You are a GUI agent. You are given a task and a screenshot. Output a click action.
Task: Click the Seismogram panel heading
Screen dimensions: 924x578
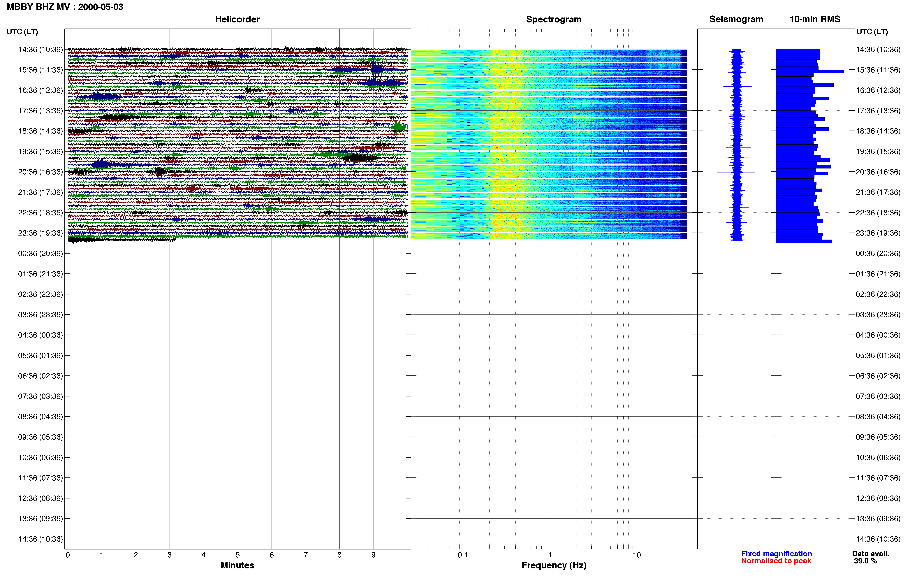(x=736, y=20)
